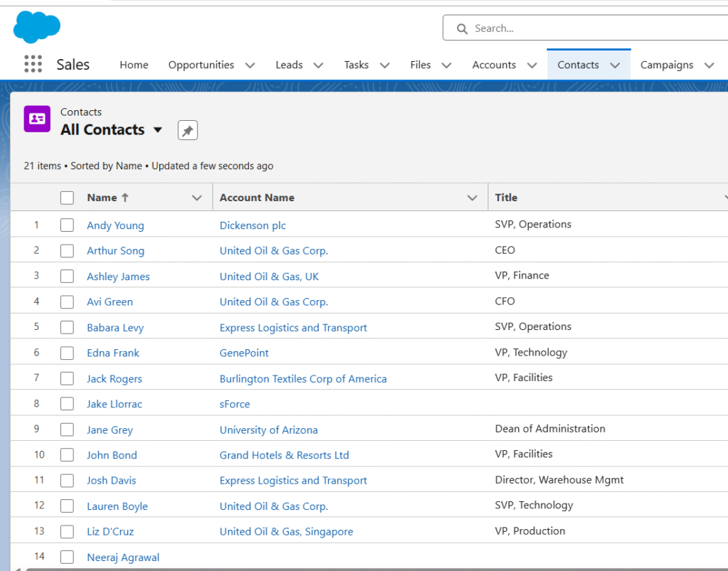
Task: Click into the global Search field
Action: [x=585, y=28]
